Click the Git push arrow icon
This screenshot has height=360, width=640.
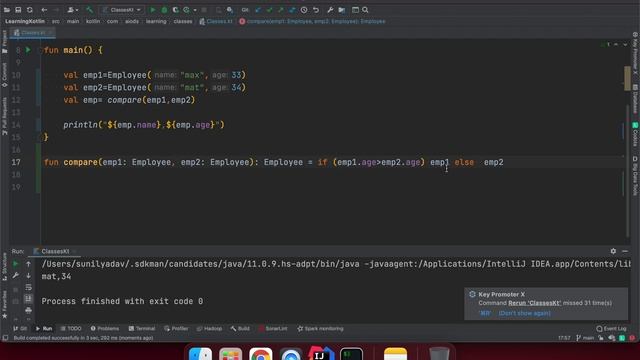click(280, 10)
